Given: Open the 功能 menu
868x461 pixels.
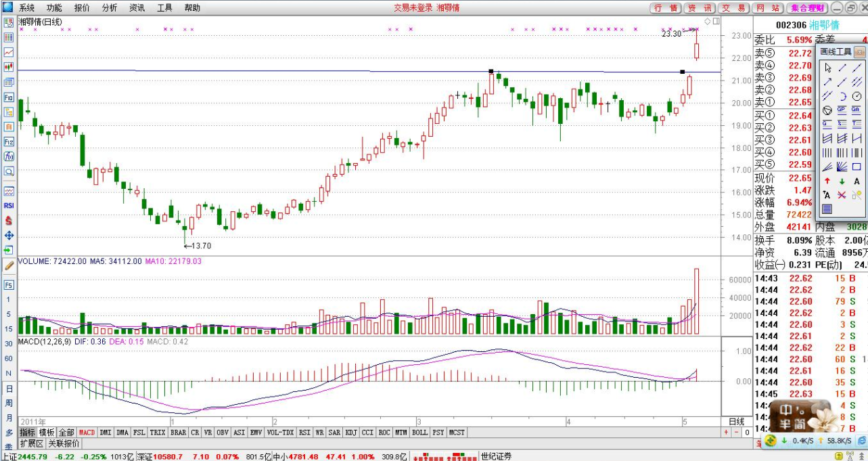Looking at the screenshot, I should click(54, 8).
